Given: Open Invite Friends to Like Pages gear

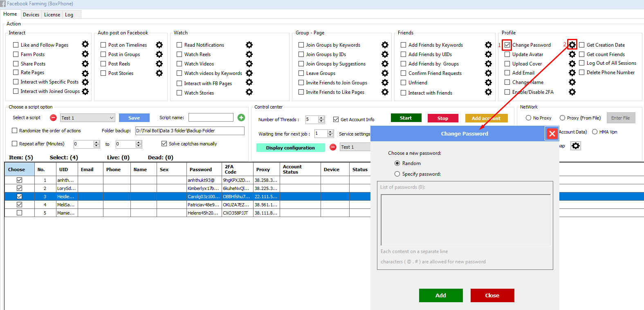Looking at the screenshot, I should tap(385, 92).
